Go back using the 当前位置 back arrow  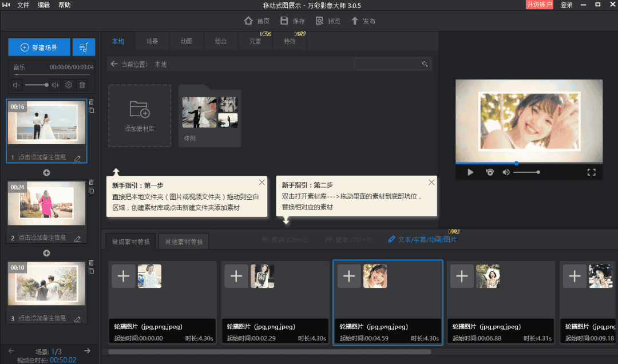[x=114, y=64]
